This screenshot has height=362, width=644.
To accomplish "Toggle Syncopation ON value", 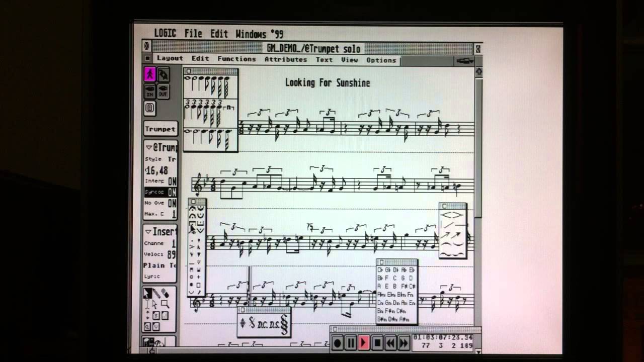I will coord(172,192).
